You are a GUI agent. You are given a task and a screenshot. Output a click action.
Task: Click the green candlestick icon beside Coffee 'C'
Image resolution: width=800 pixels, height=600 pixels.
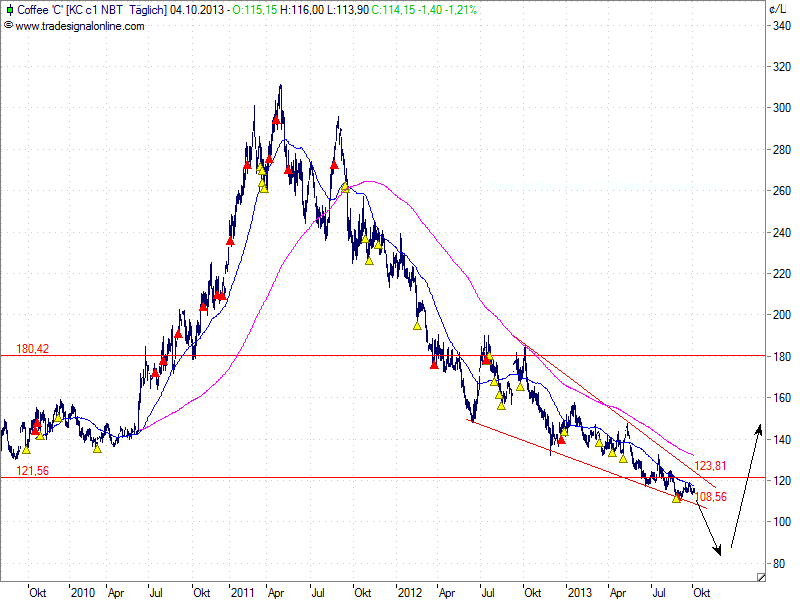point(8,9)
